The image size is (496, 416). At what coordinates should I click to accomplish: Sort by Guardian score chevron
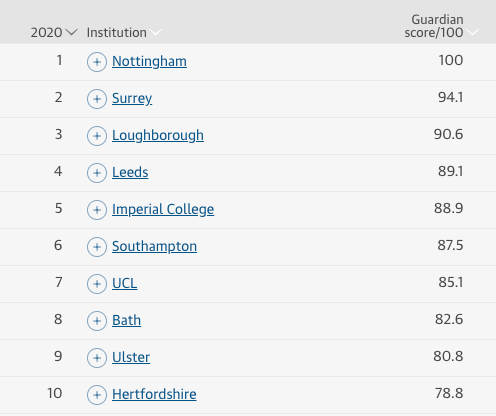click(473, 32)
